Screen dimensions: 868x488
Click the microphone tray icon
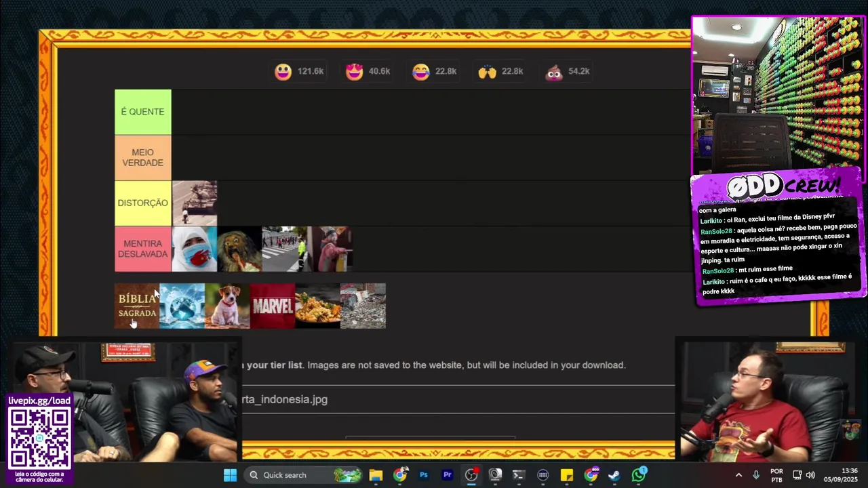click(756, 475)
